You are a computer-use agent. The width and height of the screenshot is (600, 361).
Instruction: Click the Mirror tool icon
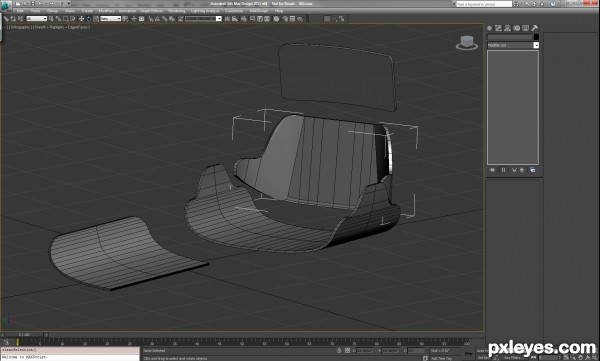tap(227, 18)
